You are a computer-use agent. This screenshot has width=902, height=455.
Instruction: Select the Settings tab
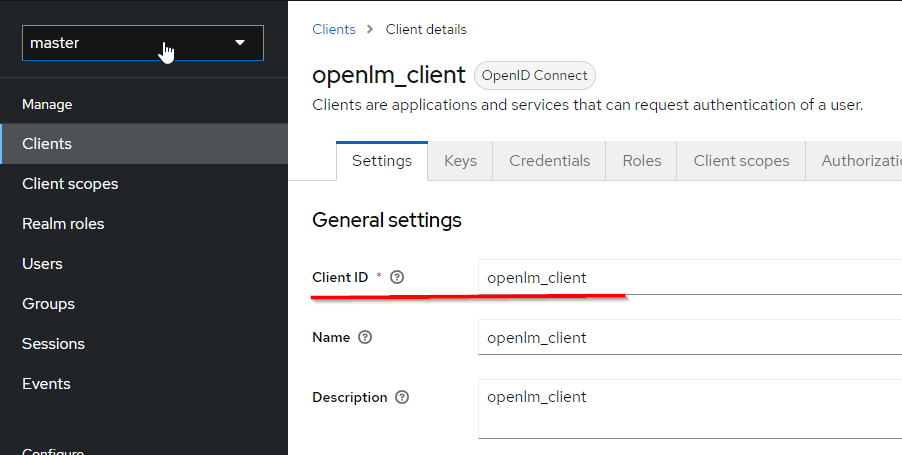pos(381,161)
